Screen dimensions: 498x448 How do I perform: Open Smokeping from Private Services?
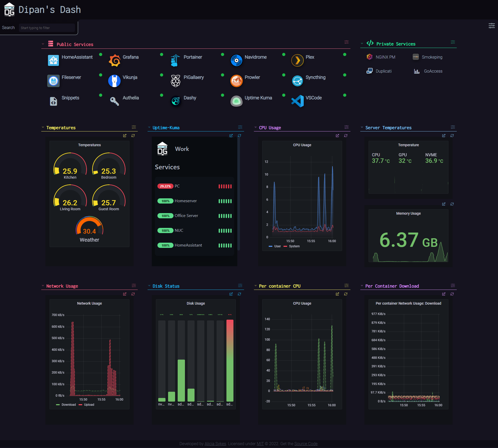coord(416,57)
